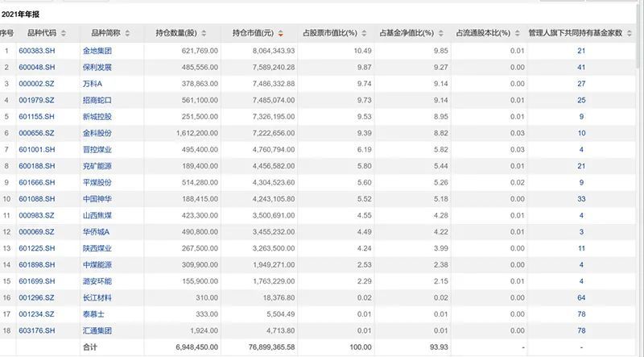Open stock code 000983.SZ

tap(36, 215)
